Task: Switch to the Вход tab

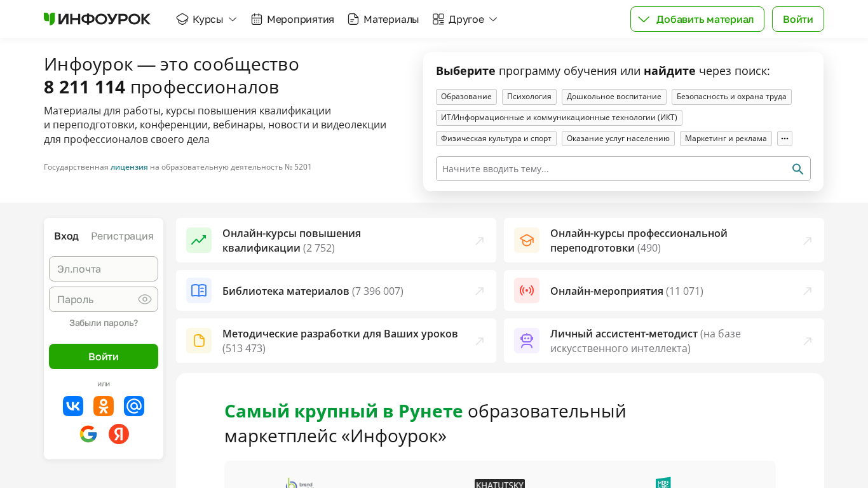Action: (66, 236)
